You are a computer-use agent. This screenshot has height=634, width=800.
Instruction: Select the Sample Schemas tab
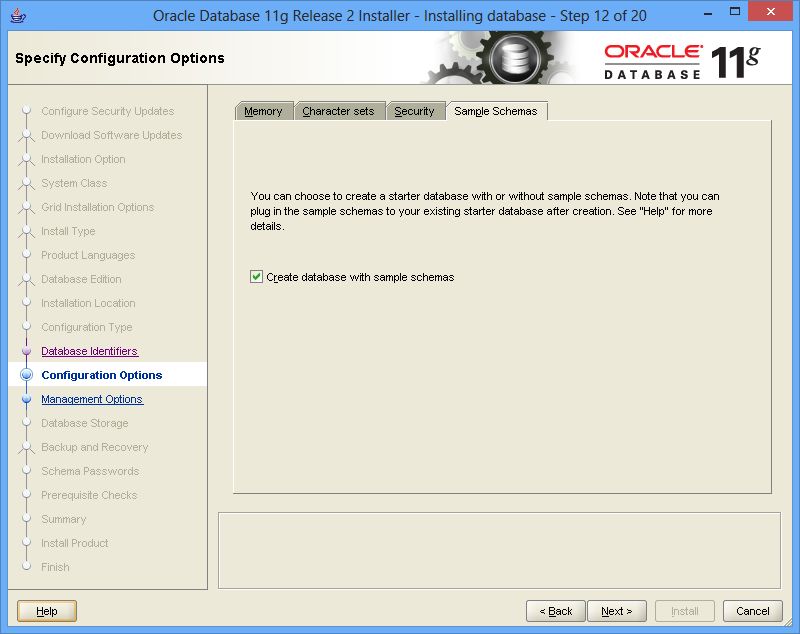(x=496, y=111)
